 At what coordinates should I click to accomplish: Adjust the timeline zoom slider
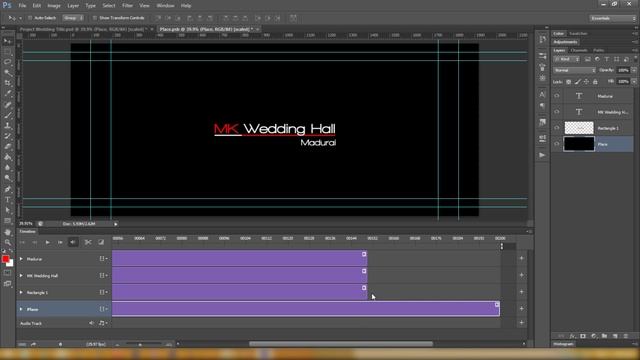point(140,345)
